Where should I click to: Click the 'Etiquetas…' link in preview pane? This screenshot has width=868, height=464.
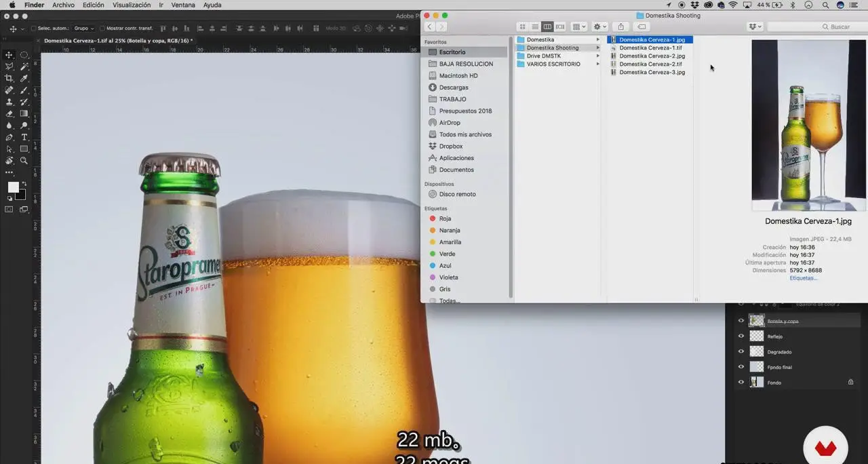(804, 278)
